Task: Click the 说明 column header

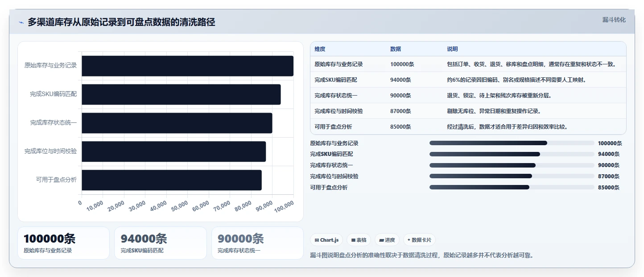Action: click(452, 49)
